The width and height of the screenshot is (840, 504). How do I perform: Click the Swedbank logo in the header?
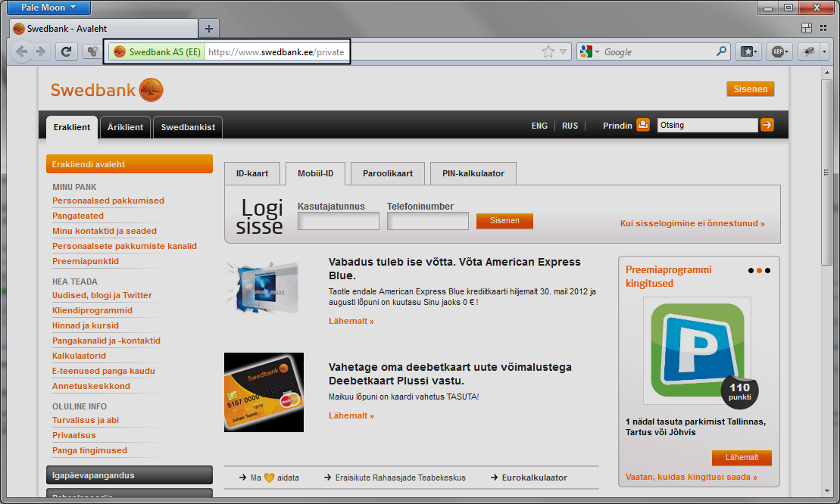click(x=107, y=90)
